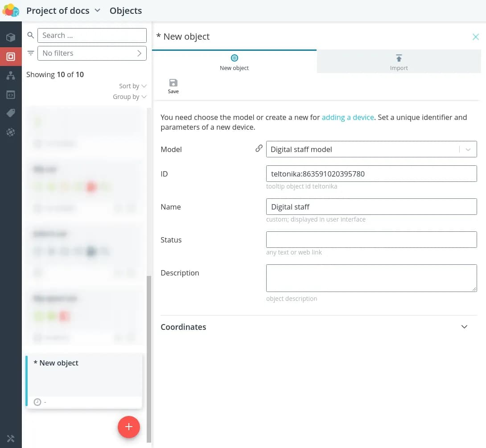Click the Status input field
The image size is (486, 448).
click(x=371, y=240)
